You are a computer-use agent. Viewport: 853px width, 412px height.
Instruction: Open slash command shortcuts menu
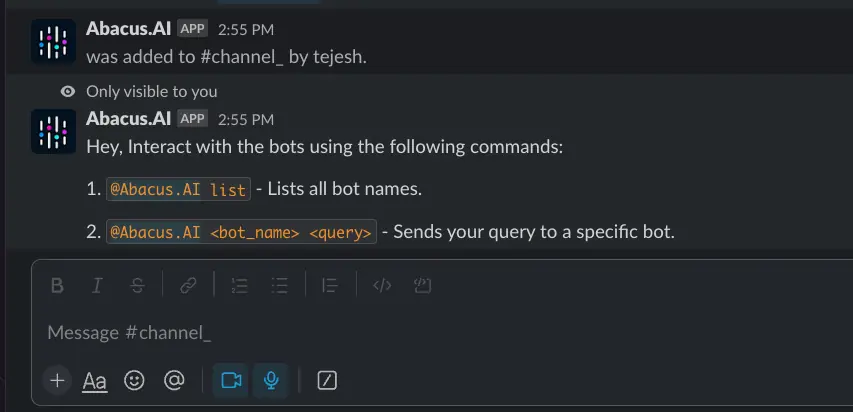(x=327, y=380)
